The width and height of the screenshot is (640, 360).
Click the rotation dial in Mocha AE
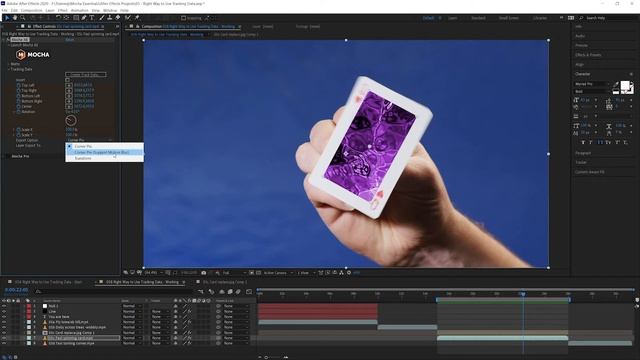[71, 120]
